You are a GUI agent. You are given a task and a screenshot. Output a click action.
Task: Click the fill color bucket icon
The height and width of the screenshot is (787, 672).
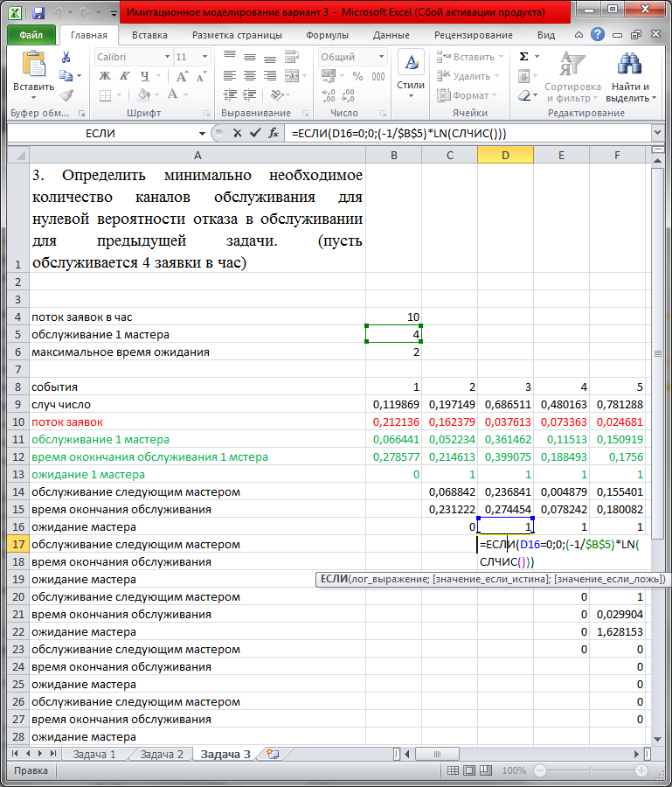point(144,94)
